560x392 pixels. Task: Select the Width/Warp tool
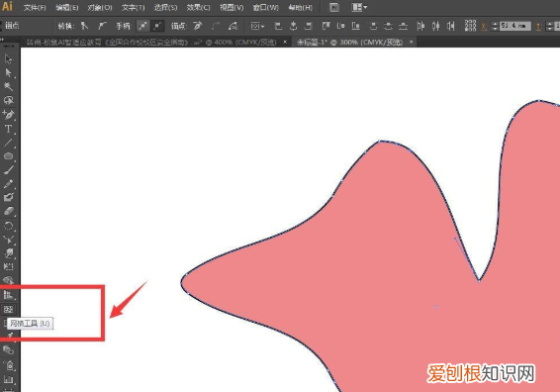pyautogui.click(x=8, y=253)
